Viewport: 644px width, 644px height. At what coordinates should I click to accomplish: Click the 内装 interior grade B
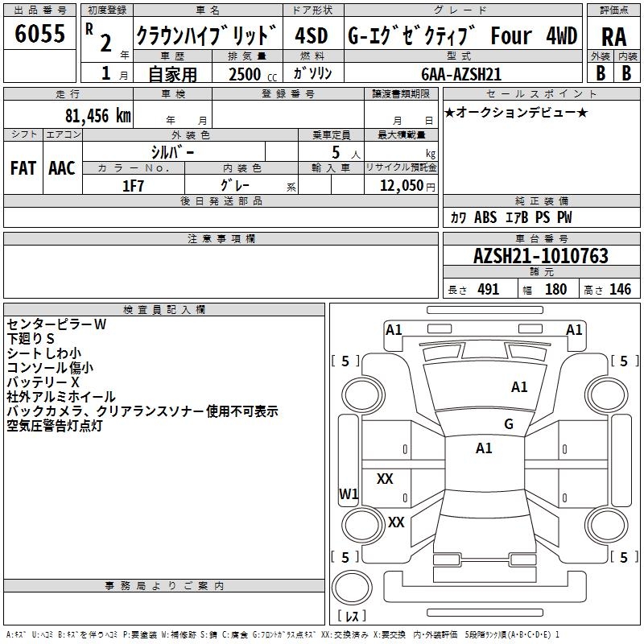pyautogui.click(x=626, y=73)
